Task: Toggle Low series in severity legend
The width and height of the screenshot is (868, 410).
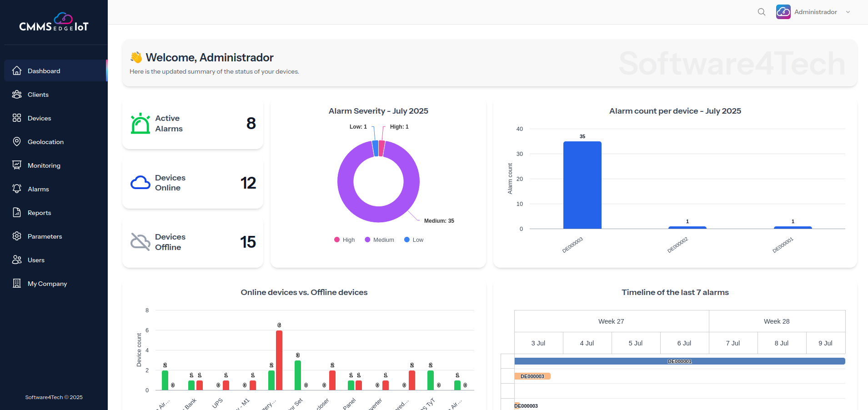Action: (x=414, y=240)
